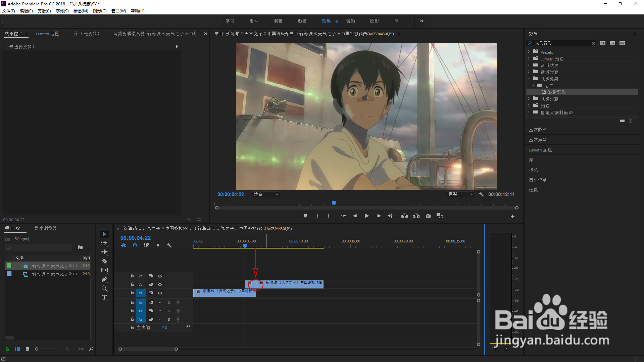Open the 完整 playback resolution dropdown
Viewport: 644px width, 362px height.
(x=460, y=194)
